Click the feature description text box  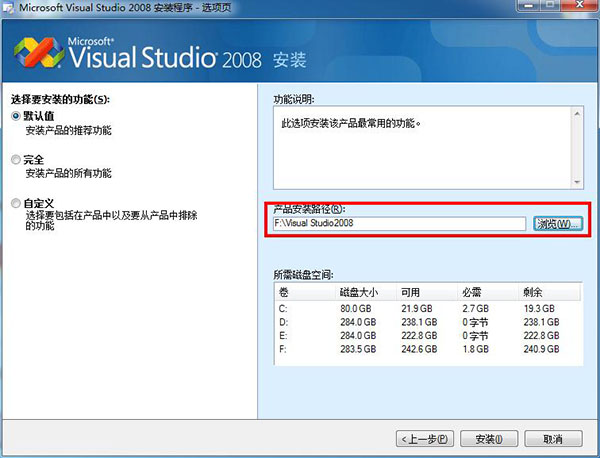tap(421, 147)
